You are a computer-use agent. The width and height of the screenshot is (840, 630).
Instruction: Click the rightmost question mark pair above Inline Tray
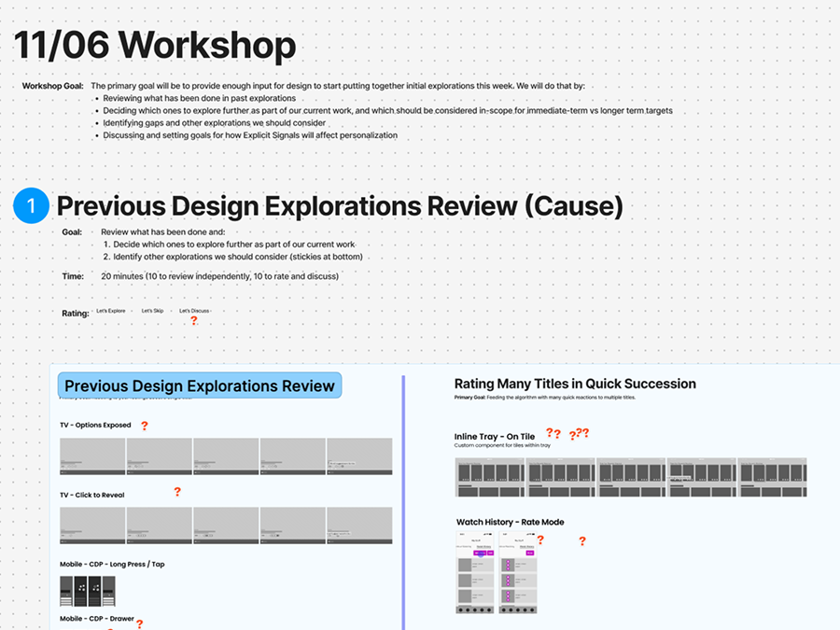(x=581, y=432)
